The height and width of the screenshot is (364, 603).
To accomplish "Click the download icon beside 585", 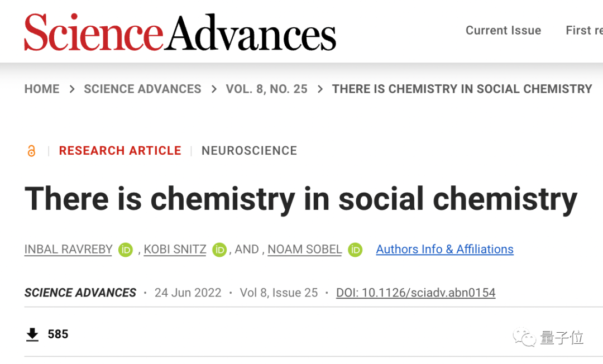I will (x=33, y=334).
